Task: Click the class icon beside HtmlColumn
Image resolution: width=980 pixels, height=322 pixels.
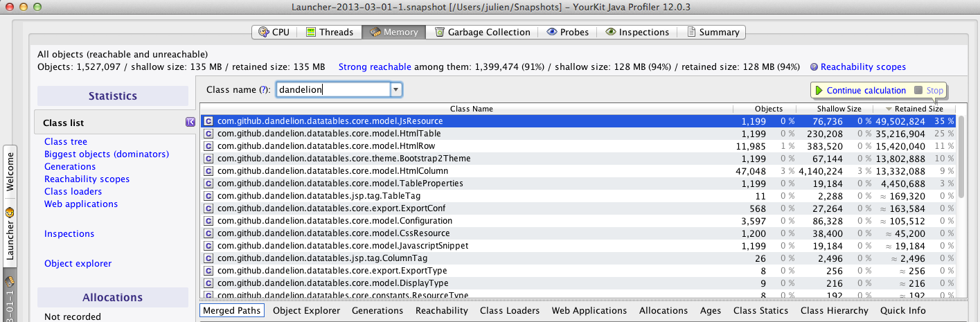Action: 208,171
